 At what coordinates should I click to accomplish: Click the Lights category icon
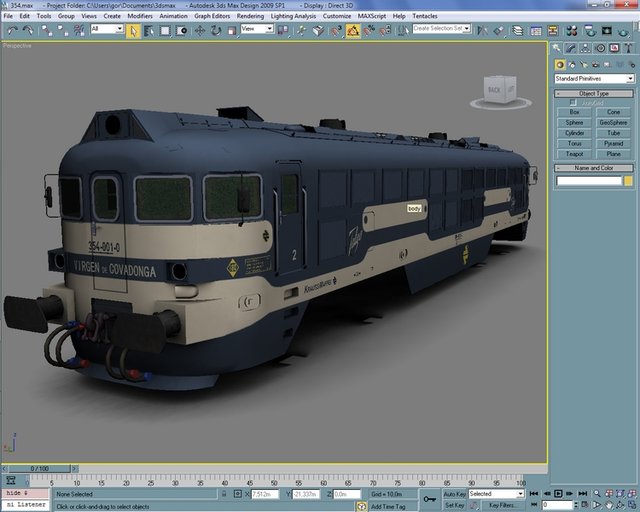584,64
